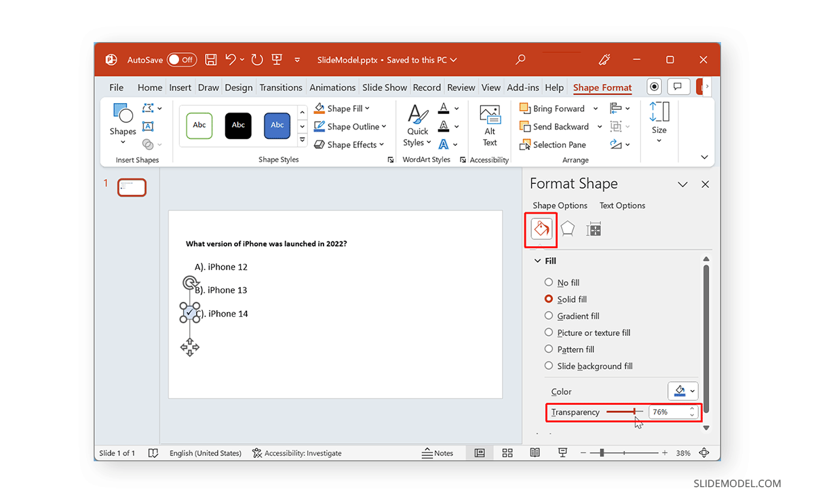The image size is (814, 504).
Task: Select the Pattern fill option
Action: coord(549,349)
